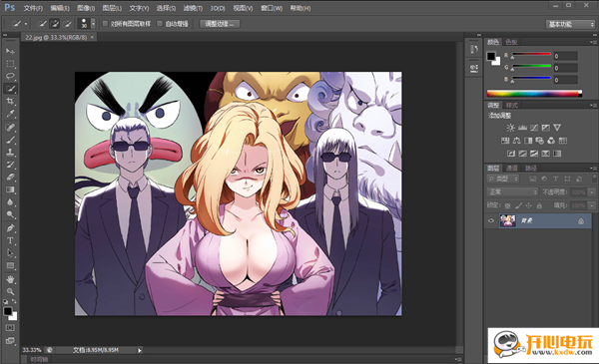
Task: Select the Rectangular Marquee tool
Action: (x=10, y=64)
